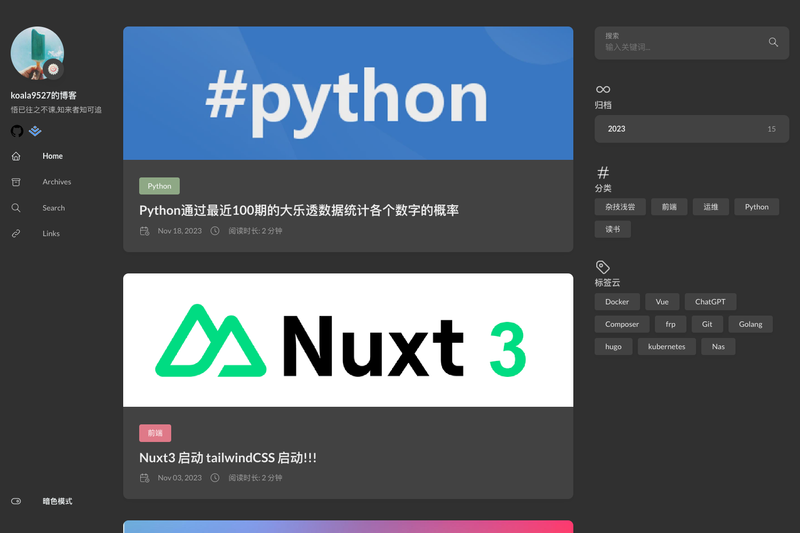This screenshot has height=533, width=800.
Task: Click the 暗色模式 label
Action: tap(57, 501)
